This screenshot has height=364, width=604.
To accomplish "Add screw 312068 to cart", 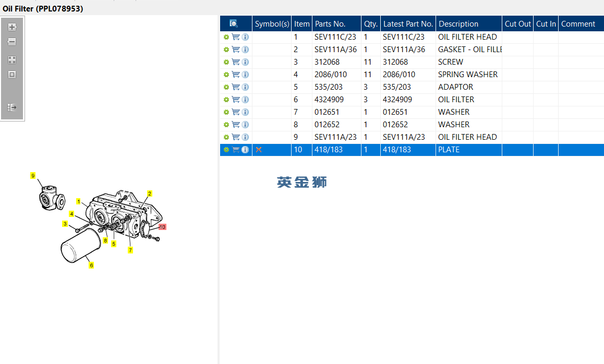I will (x=236, y=62).
